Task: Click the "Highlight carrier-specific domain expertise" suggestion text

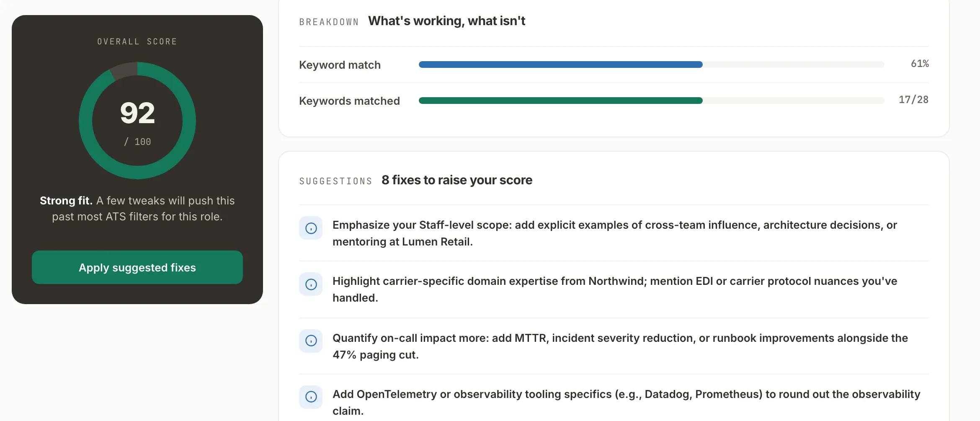Action: pos(615,289)
